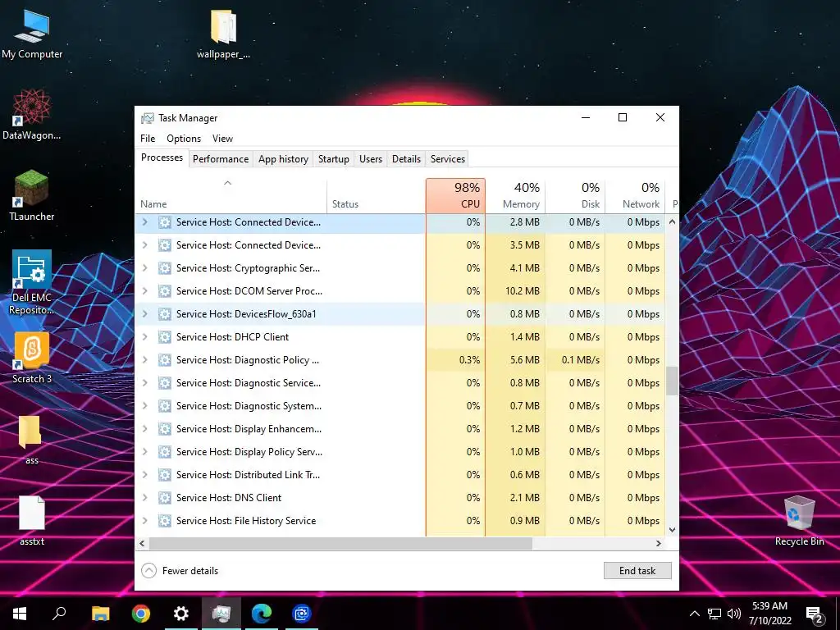The height and width of the screenshot is (630, 840).
Task: Expand Service Host: Display Enhancem... row
Action: [x=144, y=428]
